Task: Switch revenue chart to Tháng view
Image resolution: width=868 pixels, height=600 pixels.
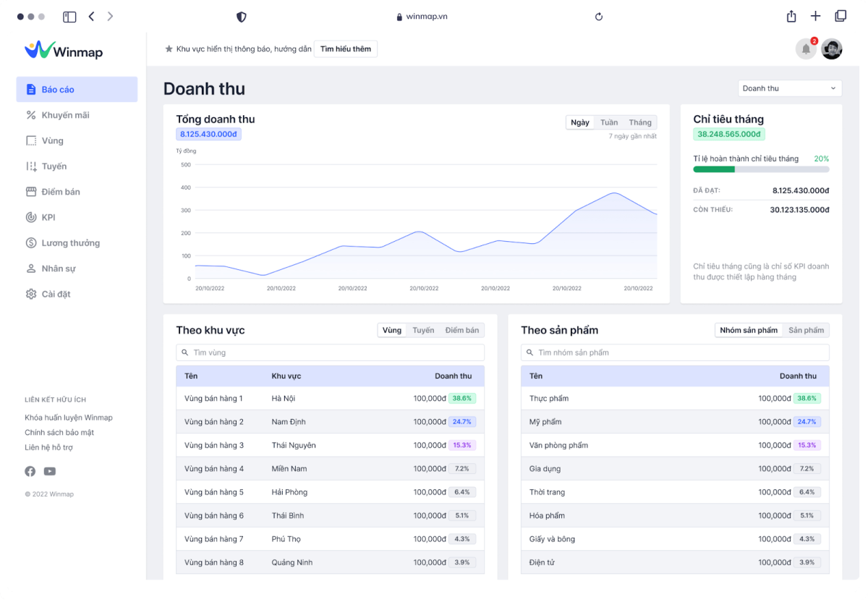Action: click(639, 122)
